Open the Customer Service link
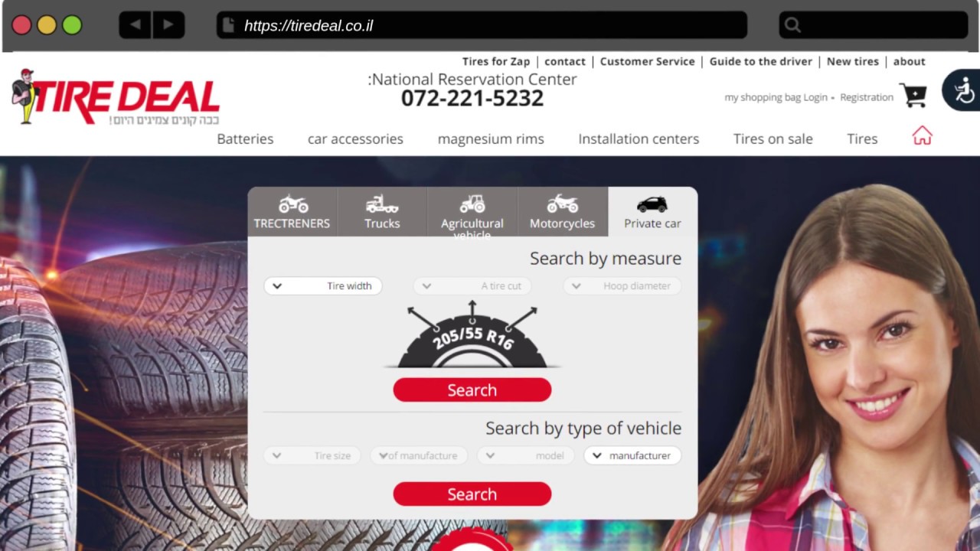980x551 pixels. click(x=648, y=61)
